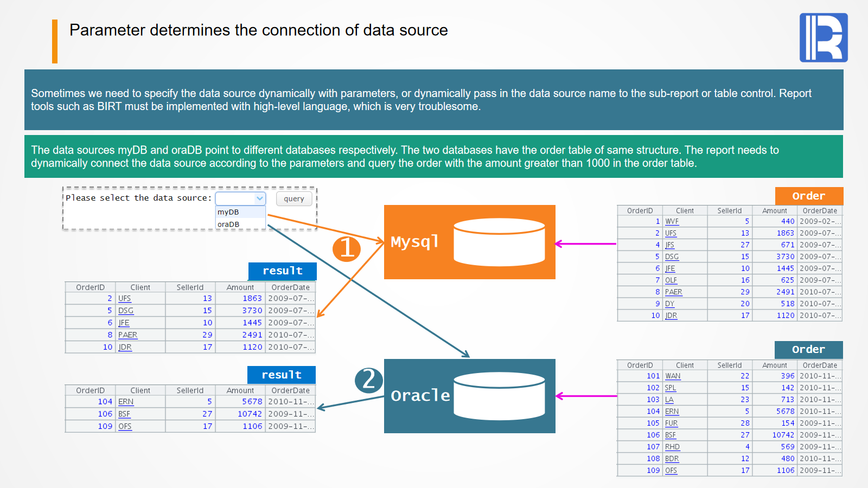Viewport: 868px width, 488px height.
Task: Click the upper blue result label
Action: click(x=282, y=271)
